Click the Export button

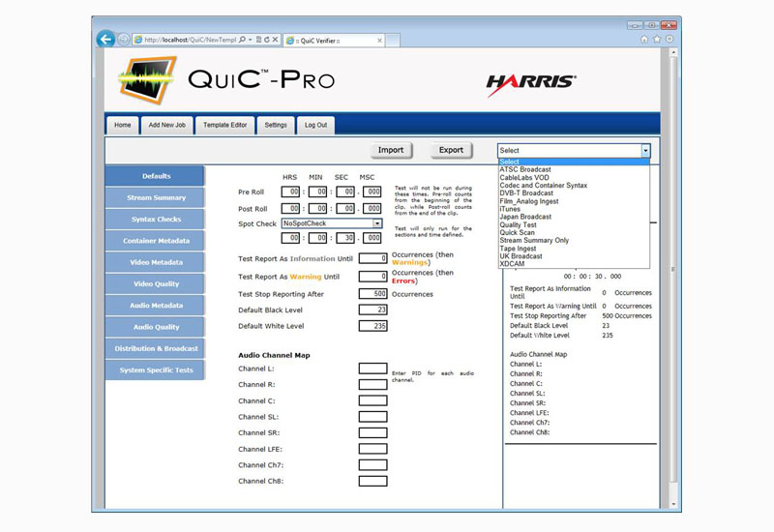451,150
